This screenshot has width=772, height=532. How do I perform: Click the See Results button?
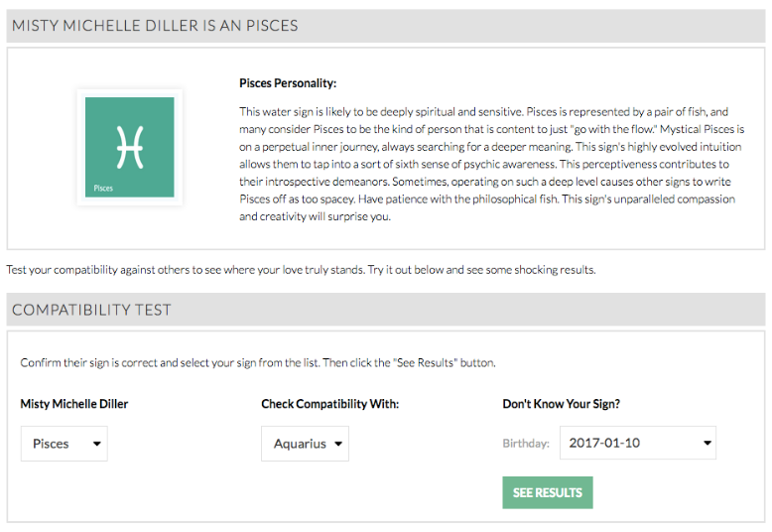tap(548, 492)
